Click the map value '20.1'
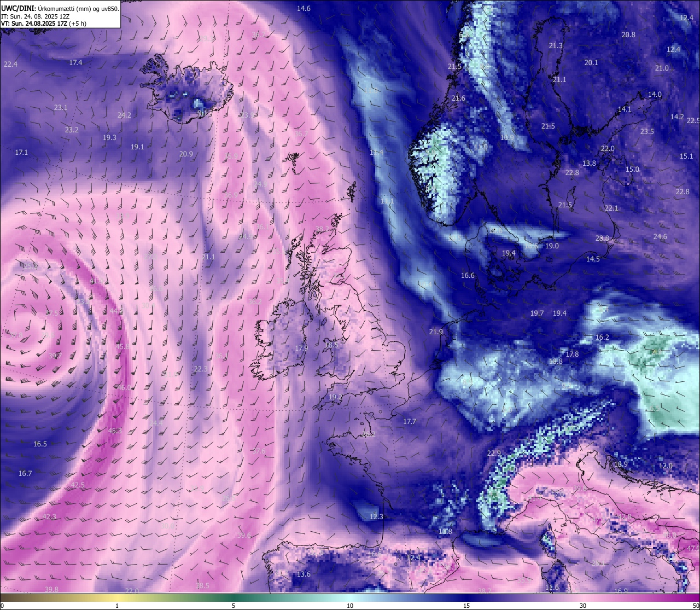This screenshot has height=610, width=700. point(591,63)
